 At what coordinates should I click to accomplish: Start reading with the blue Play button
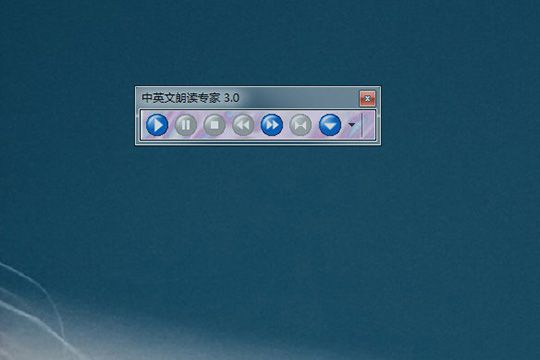pos(157,125)
